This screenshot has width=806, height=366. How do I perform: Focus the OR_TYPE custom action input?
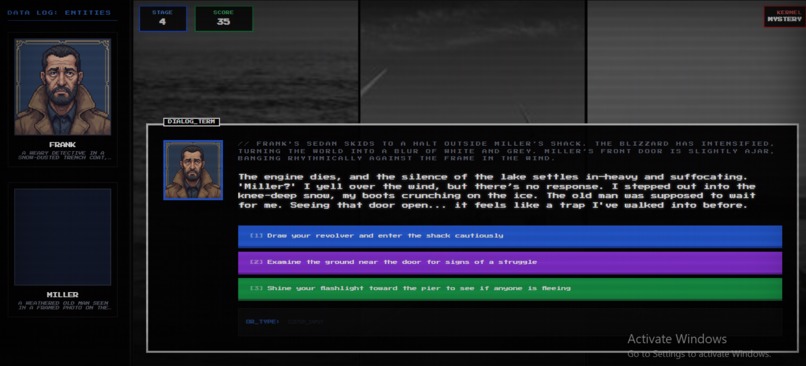[510, 321]
